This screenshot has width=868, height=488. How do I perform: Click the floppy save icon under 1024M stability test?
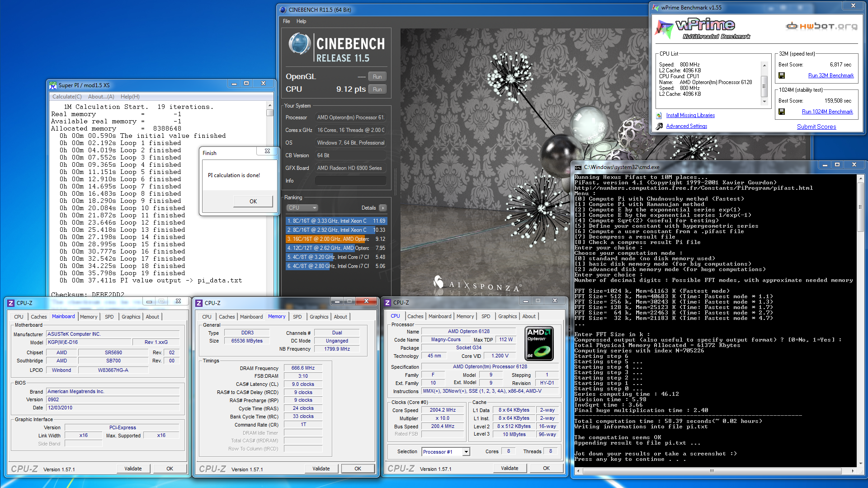[782, 112]
